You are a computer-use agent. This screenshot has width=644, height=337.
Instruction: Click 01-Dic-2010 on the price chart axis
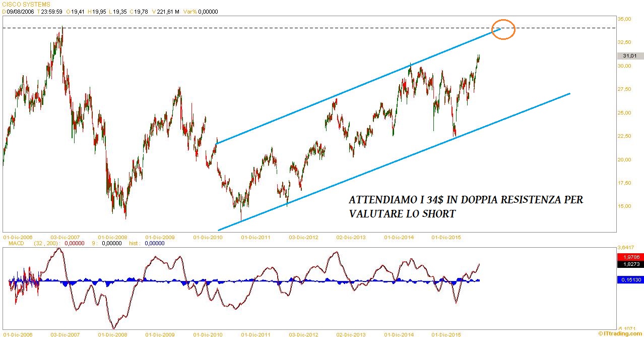(x=208, y=237)
